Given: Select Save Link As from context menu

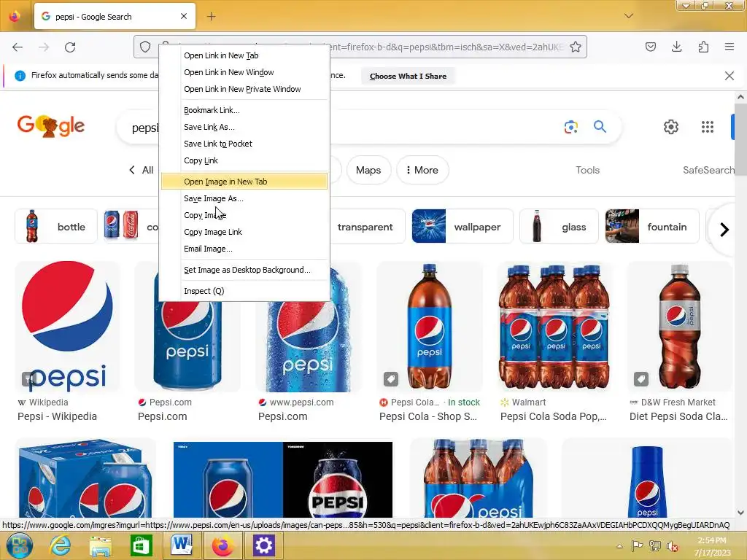Looking at the screenshot, I should tap(244, 127).
